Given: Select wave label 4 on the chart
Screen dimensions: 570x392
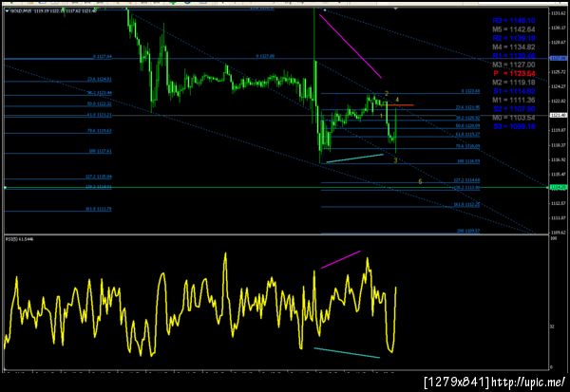Looking at the screenshot, I should (397, 100).
